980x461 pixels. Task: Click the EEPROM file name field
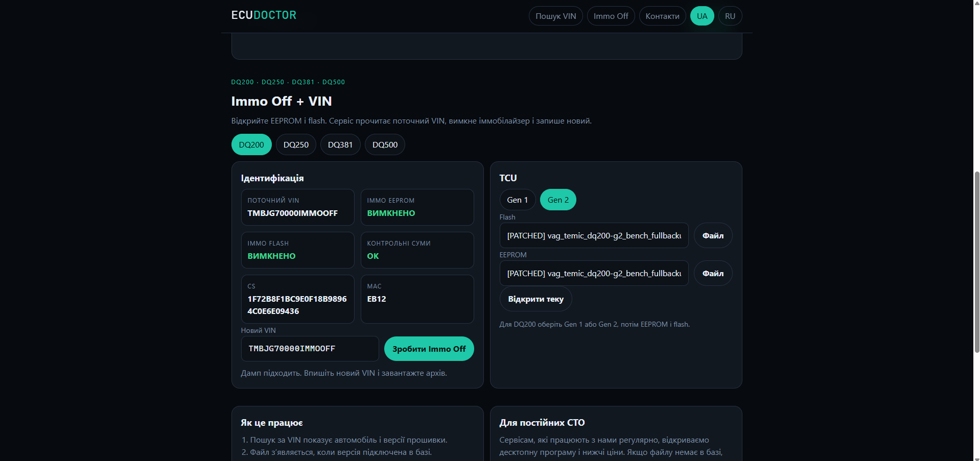pyautogui.click(x=594, y=273)
